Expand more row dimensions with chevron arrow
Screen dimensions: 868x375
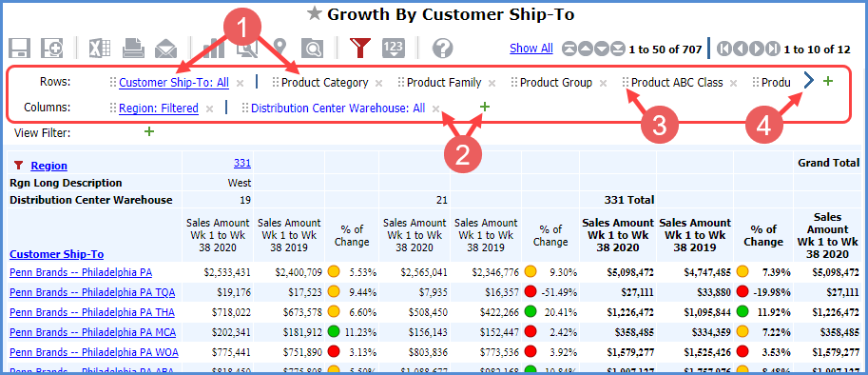click(x=808, y=82)
